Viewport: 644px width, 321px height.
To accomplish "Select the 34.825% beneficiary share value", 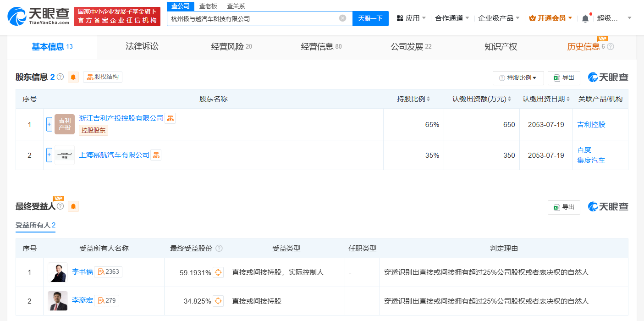I will [197, 301].
